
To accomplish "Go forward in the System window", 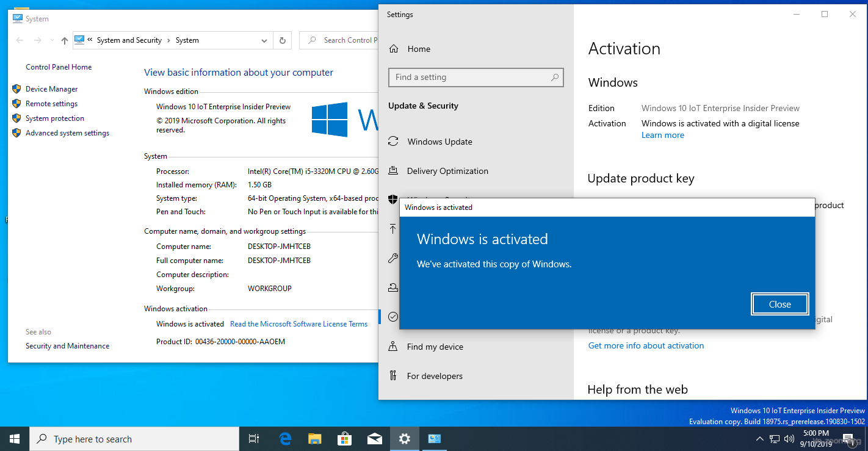I will 37,40.
